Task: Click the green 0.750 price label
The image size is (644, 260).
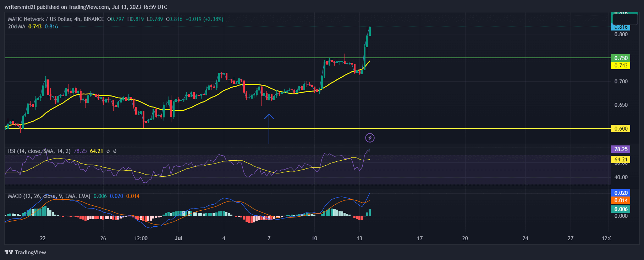Action: point(621,58)
